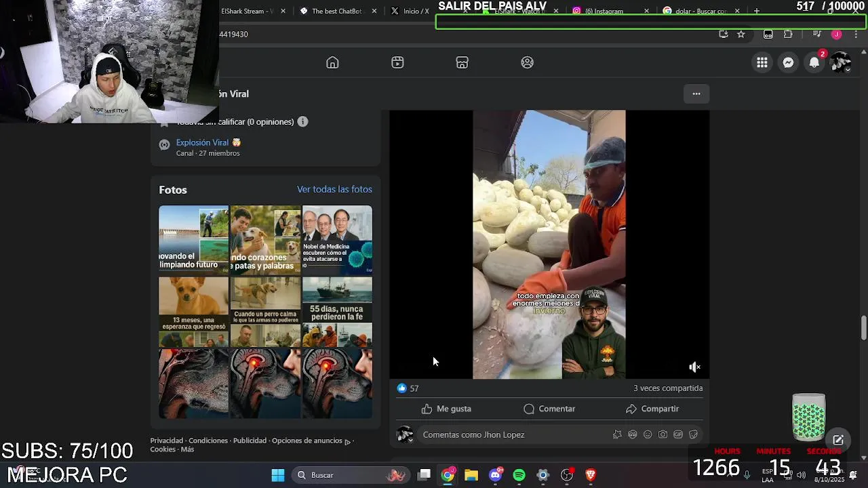Open Messenger chats icon

coord(788,62)
